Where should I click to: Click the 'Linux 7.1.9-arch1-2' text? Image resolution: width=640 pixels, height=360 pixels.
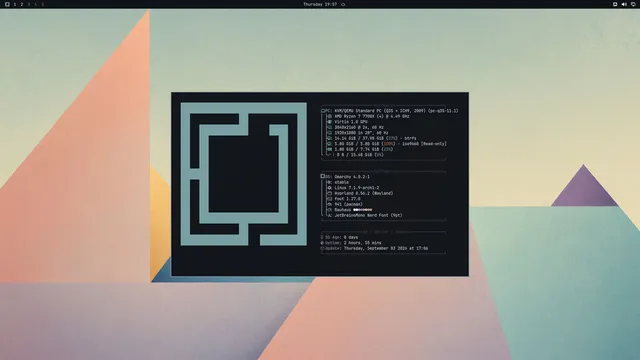point(357,188)
